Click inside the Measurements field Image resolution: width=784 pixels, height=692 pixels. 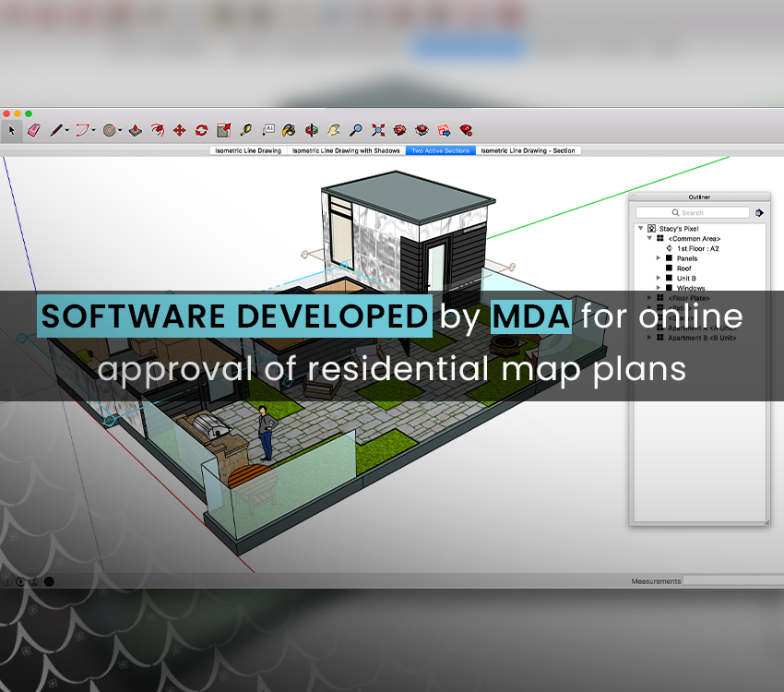[x=729, y=581]
